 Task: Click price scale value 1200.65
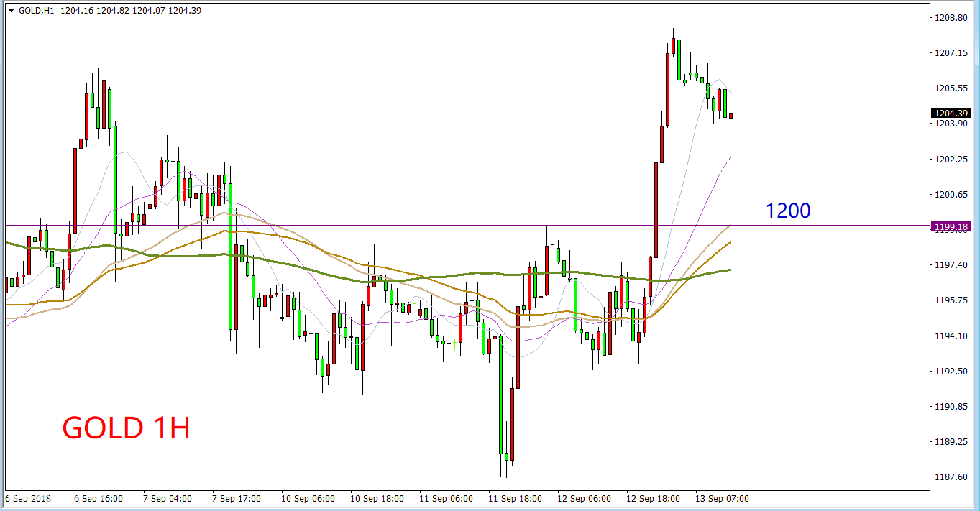point(951,194)
